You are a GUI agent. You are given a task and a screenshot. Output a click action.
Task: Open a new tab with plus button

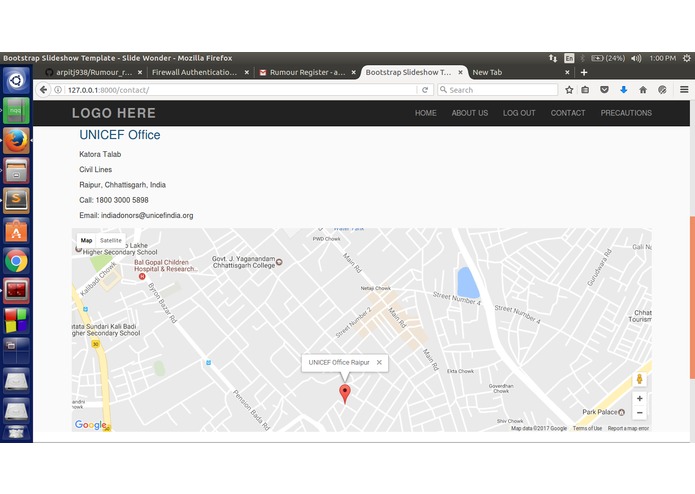pyautogui.click(x=584, y=72)
